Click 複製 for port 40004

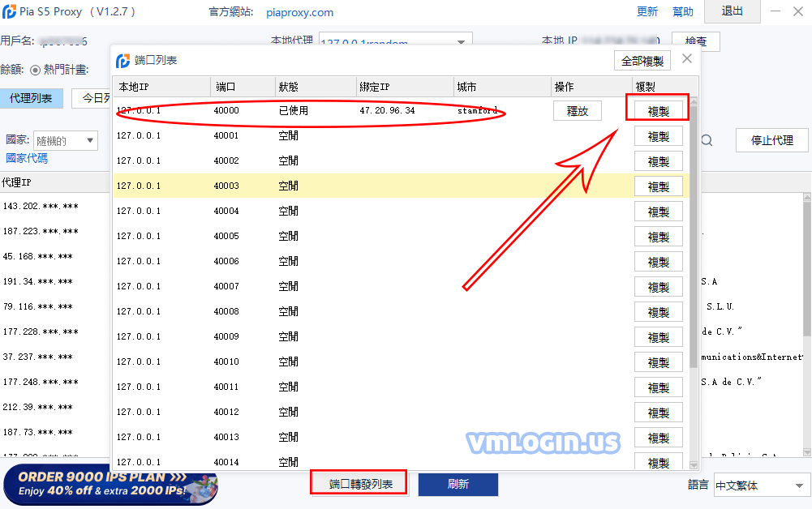658,212
